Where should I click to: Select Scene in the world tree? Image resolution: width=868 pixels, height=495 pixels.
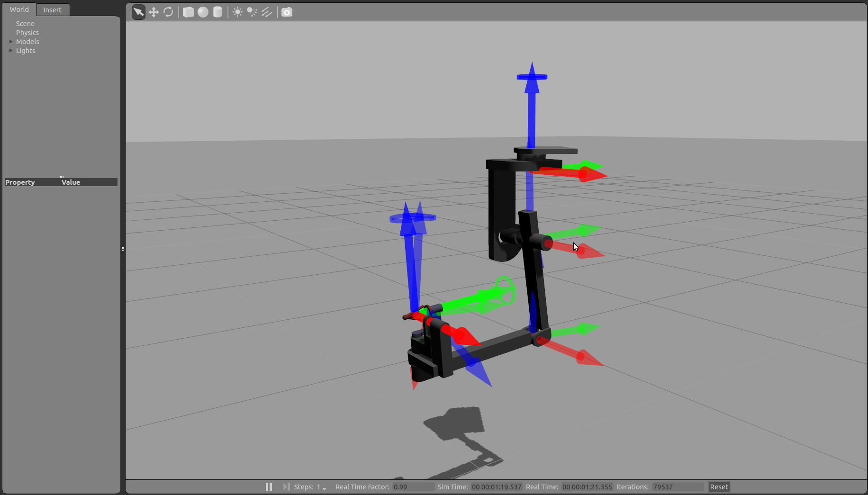tap(25, 24)
